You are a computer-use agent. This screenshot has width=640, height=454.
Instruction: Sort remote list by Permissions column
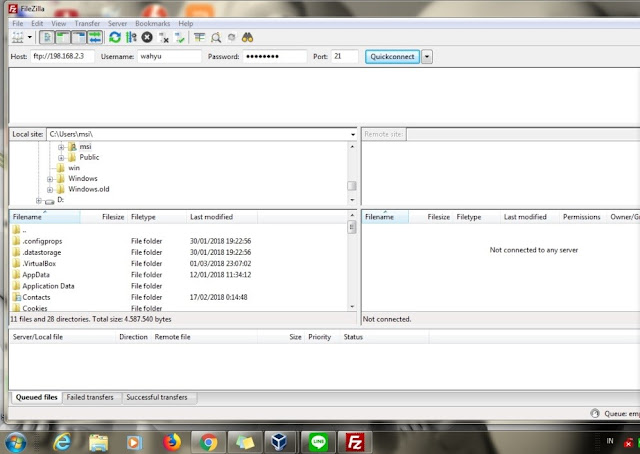[582, 217]
